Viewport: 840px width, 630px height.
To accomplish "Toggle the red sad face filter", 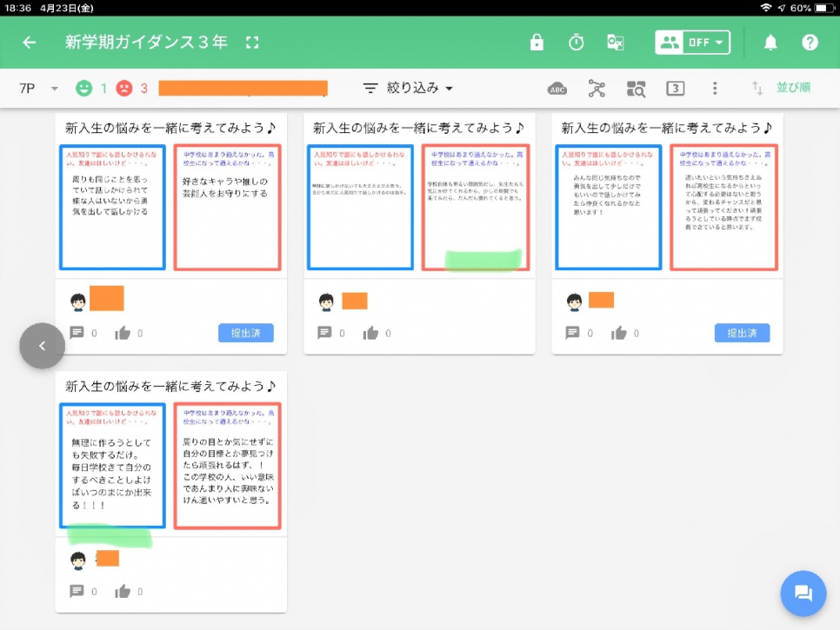I will pos(124,88).
